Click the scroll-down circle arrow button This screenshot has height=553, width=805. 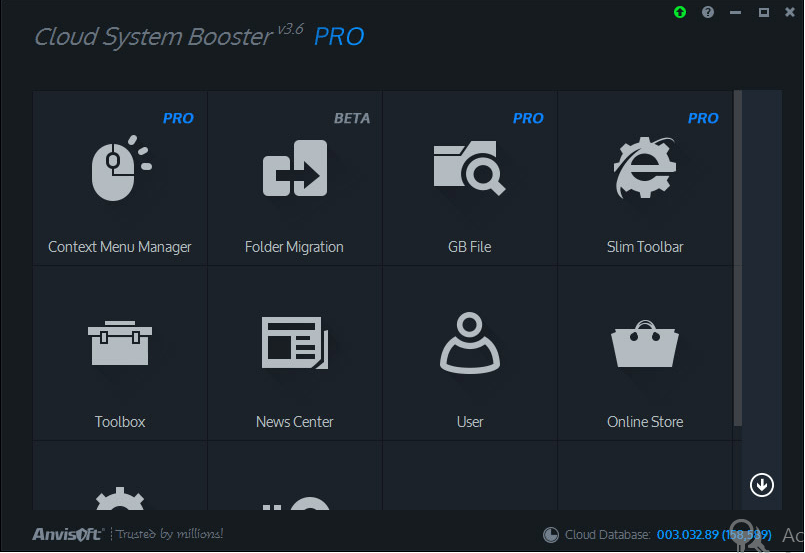[761, 485]
